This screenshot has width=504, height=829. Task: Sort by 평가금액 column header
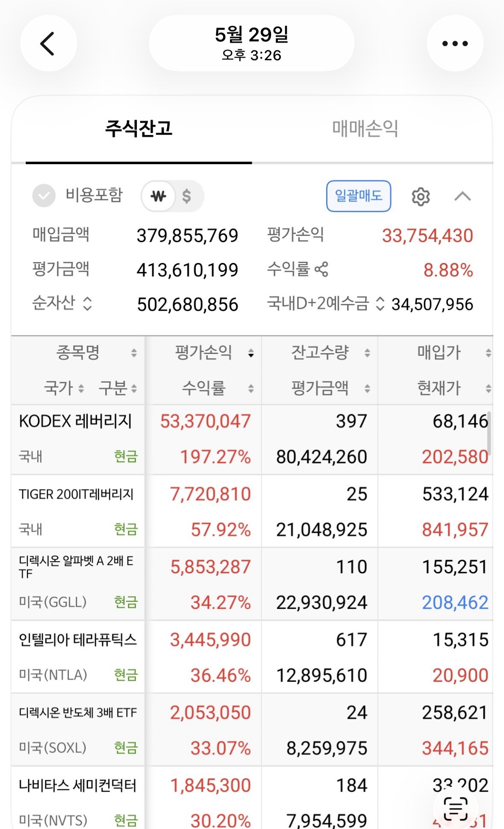330,388
